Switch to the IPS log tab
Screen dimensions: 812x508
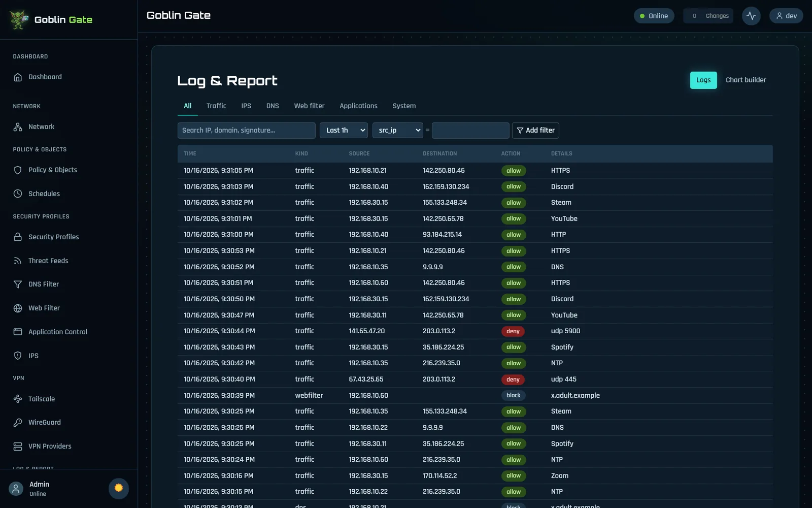[x=246, y=106]
